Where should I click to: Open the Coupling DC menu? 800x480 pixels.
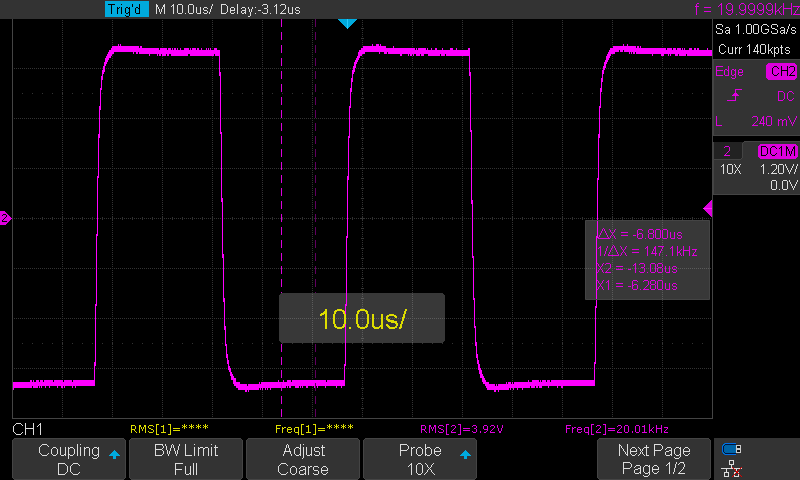(x=69, y=459)
